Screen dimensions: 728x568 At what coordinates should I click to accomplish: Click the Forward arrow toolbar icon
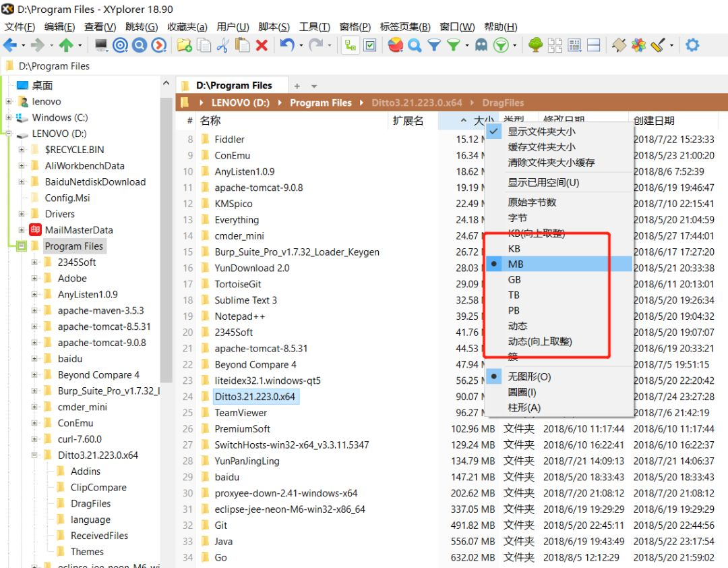pyautogui.click(x=37, y=45)
